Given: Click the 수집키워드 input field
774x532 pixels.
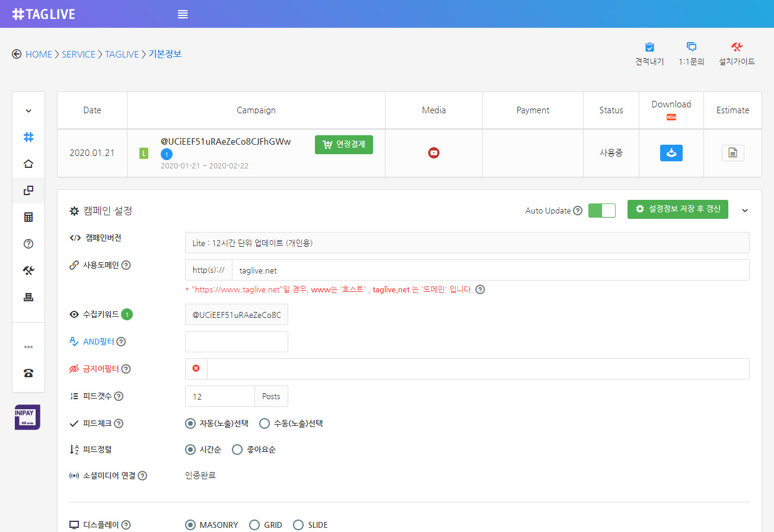Looking at the screenshot, I should pyautogui.click(x=237, y=314).
